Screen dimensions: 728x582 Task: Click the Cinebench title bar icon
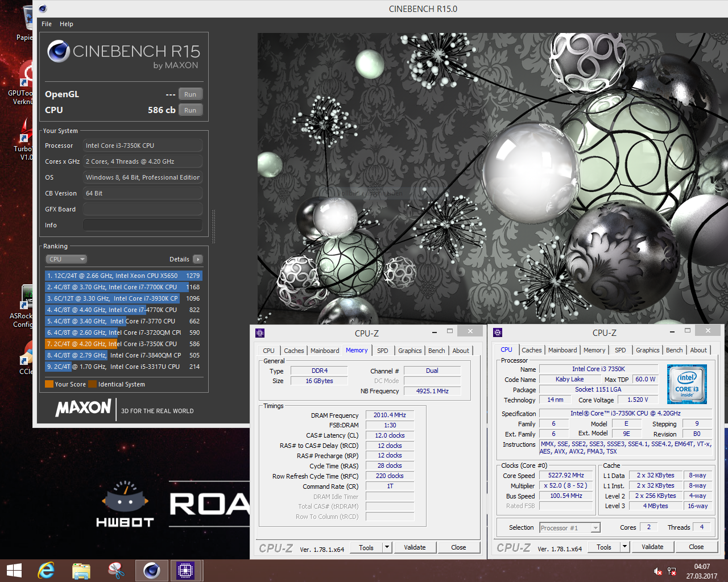[43, 9]
